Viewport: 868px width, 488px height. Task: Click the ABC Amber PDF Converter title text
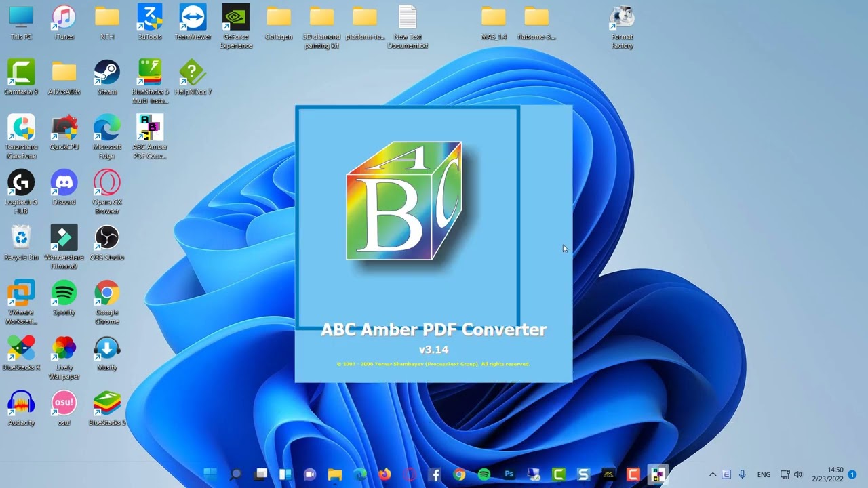pos(433,330)
